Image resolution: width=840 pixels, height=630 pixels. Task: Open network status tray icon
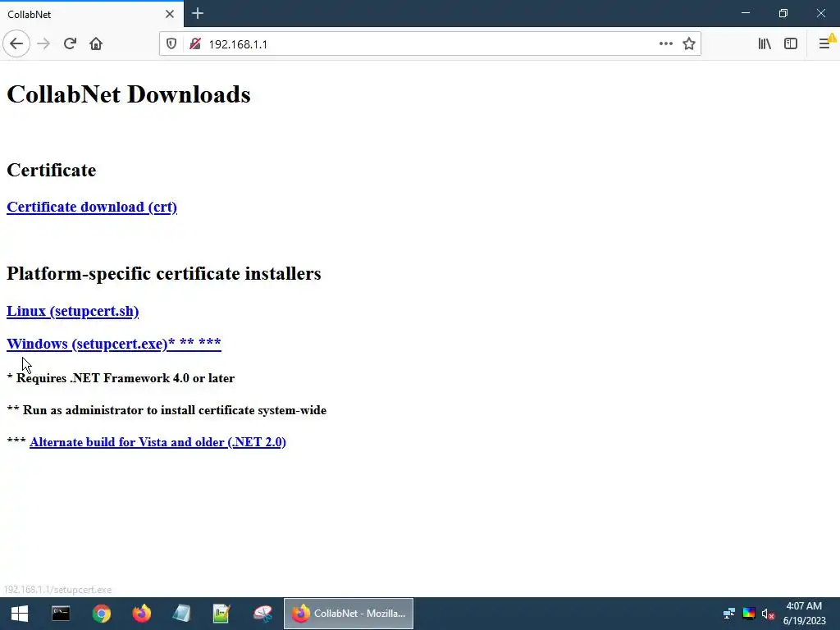(729, 614)
